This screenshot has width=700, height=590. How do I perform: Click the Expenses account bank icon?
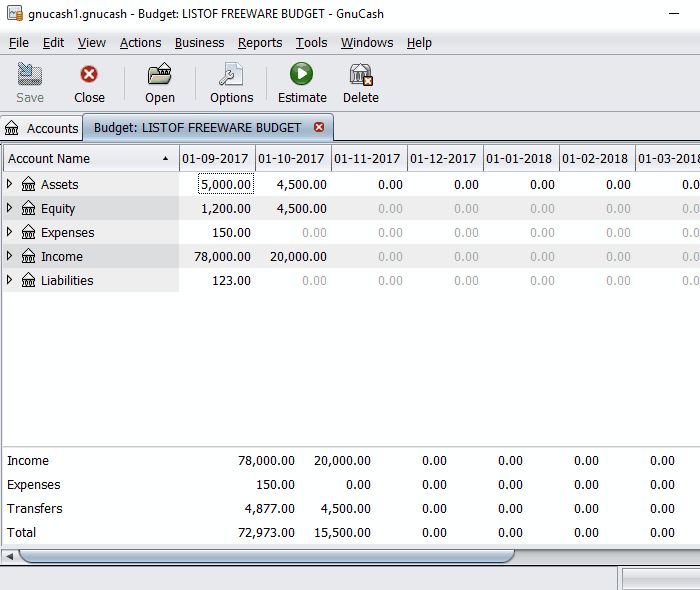point(29,232)
